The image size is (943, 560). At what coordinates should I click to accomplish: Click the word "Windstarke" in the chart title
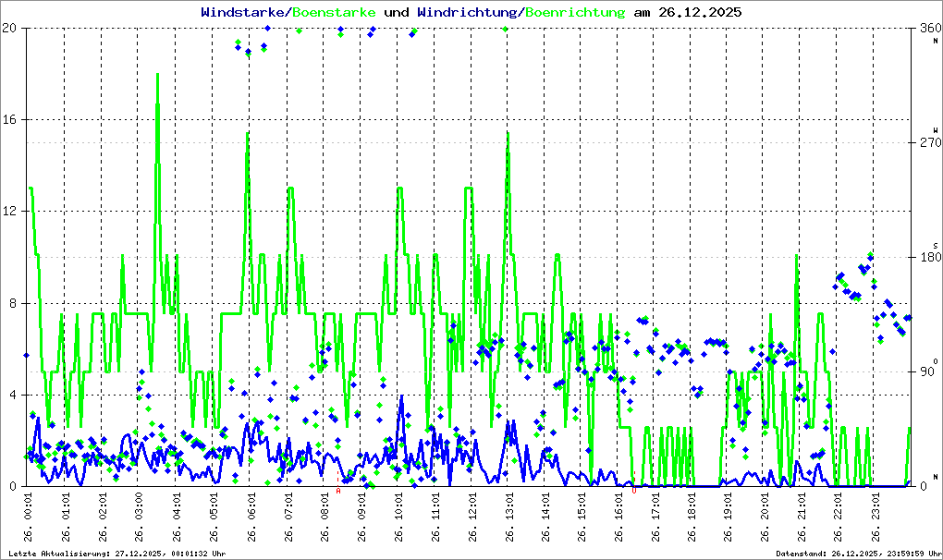[242, 12]
